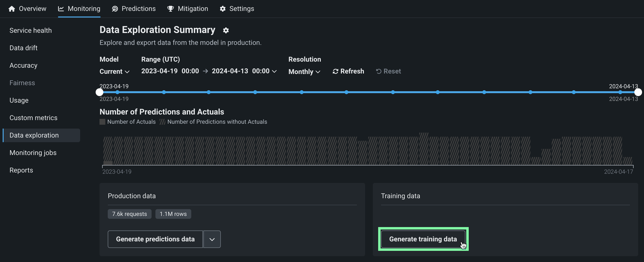Image resolution: width=644 pixels, height=262 pixels.
Task: Click the left range slider handle
Action: point(100,92)
